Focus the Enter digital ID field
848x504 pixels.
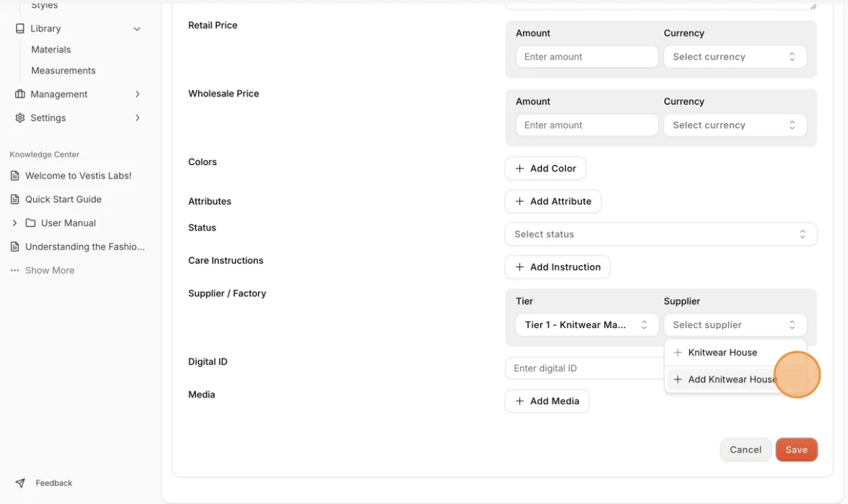[x=584, y=369]
